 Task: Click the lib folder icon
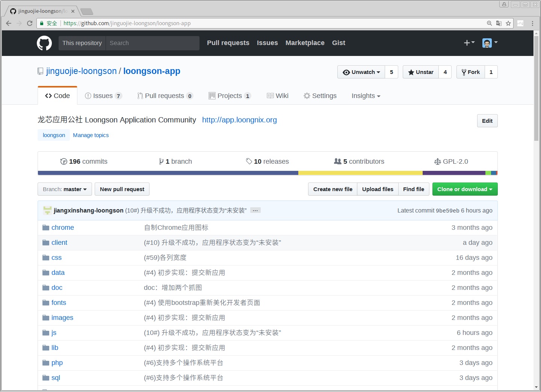[x=46, y=348]
